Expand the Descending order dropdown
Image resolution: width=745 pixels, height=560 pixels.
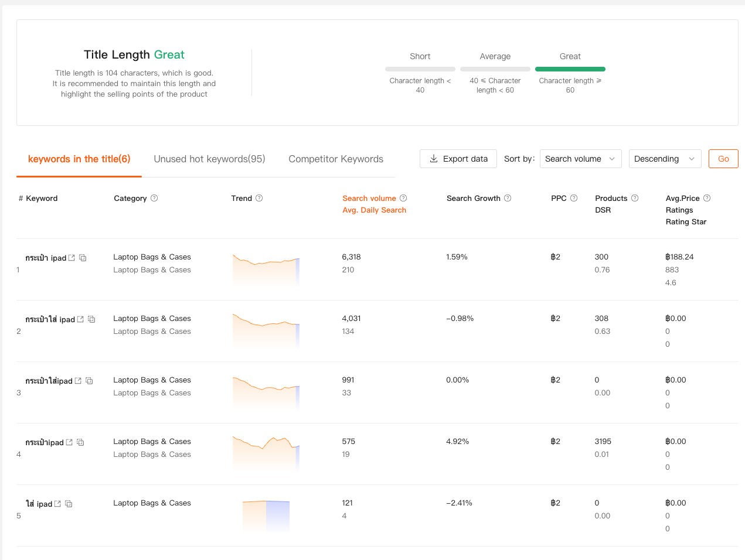coord(665,159)
